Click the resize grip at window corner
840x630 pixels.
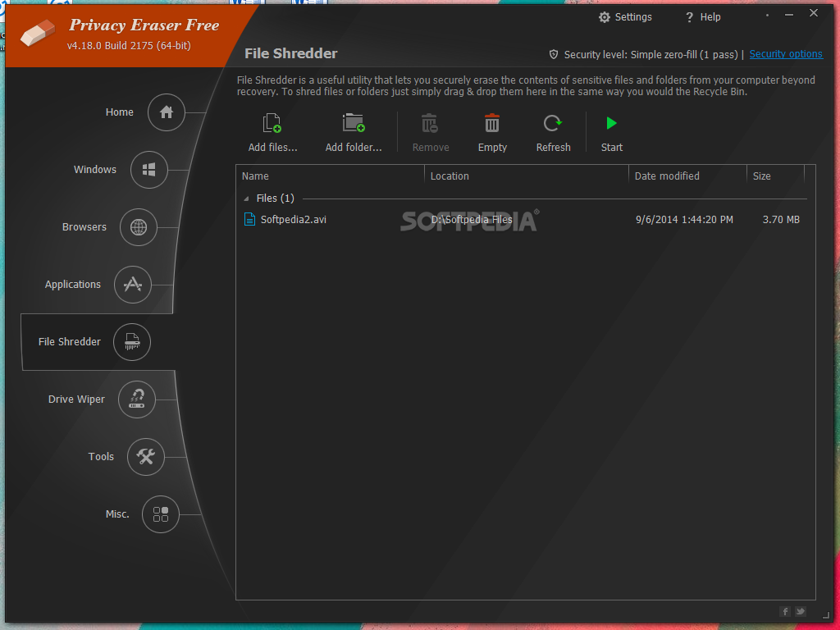(825, 617)
